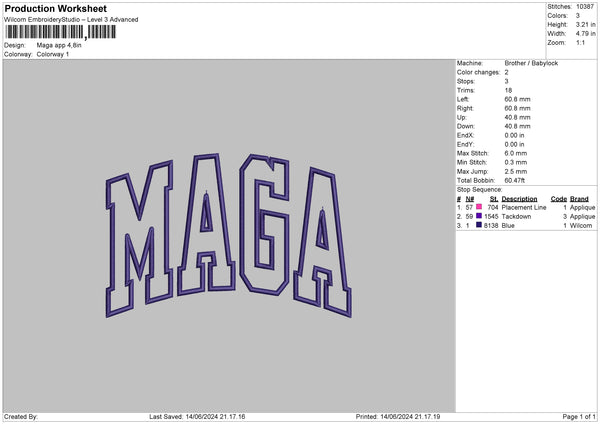Image resolution: width=600 pixels, height=424 pixels.
Task: Click the 'Description' column header
Action: 519,199
